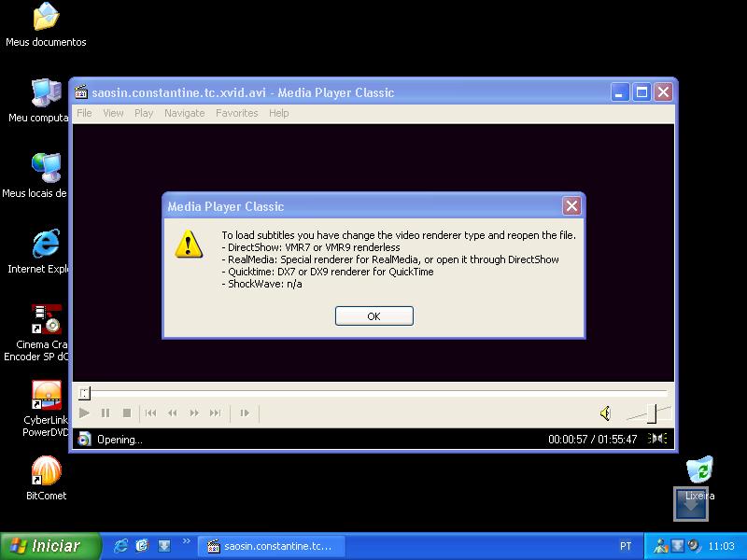Click the volume slider handle
Screen dimensions: 747x560
pos(652,413)
